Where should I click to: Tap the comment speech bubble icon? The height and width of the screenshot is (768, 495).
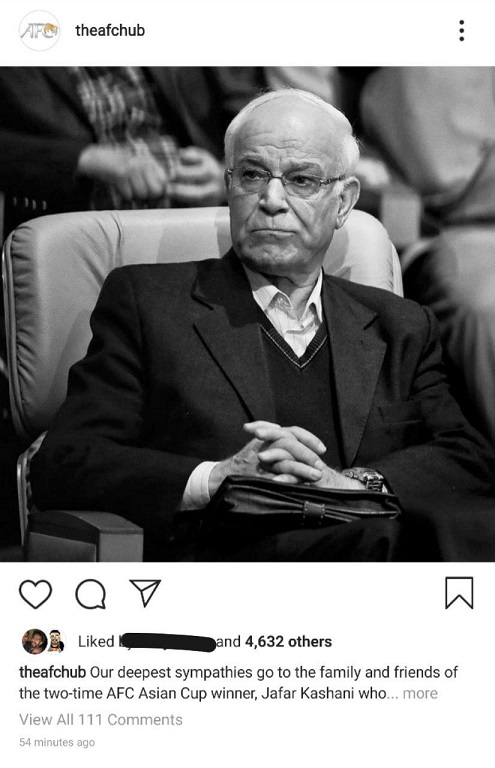91,594
